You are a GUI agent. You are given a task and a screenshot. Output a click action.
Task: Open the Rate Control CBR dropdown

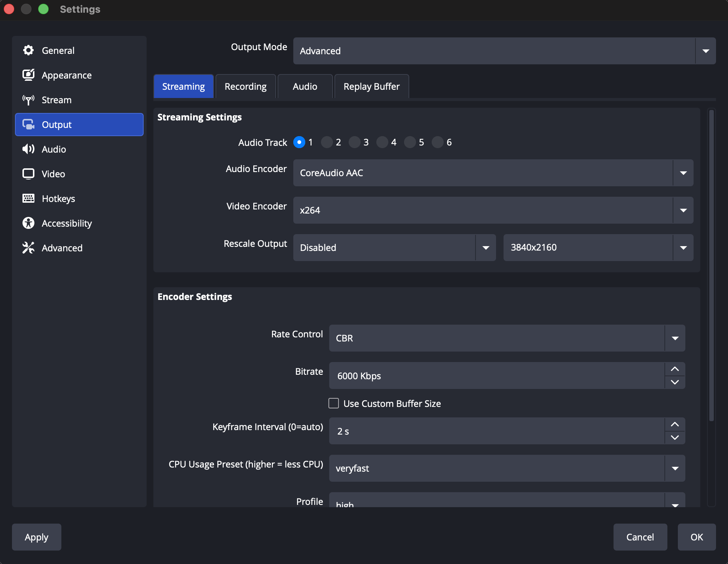tap(507, 338)
